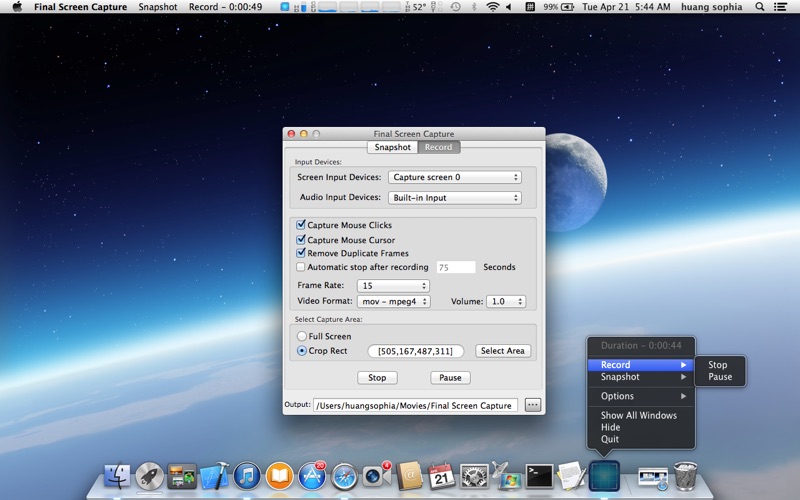
Task: Click output path browse ellipsis button
Action: (532, 405)
